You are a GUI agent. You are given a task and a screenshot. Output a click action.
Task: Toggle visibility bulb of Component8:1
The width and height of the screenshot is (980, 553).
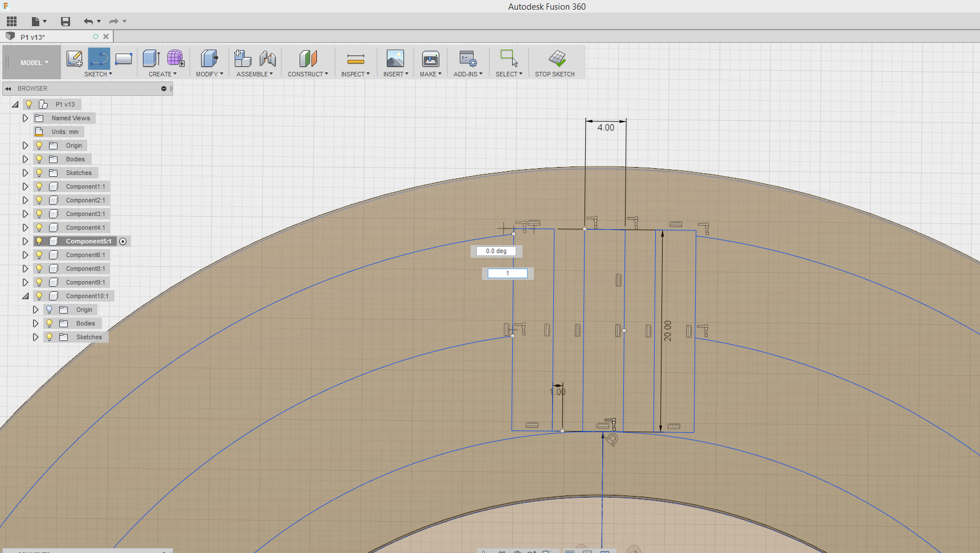[x=39, y=269]
